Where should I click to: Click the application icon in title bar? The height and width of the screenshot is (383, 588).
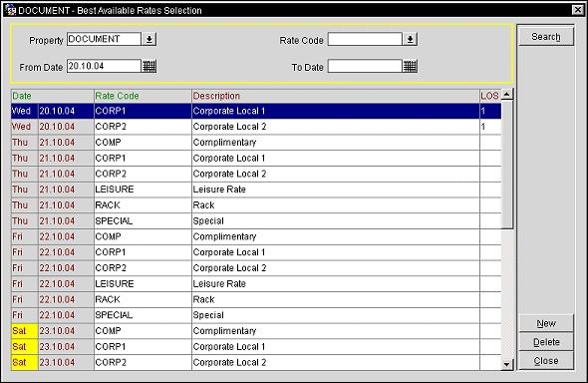point(10,10)
